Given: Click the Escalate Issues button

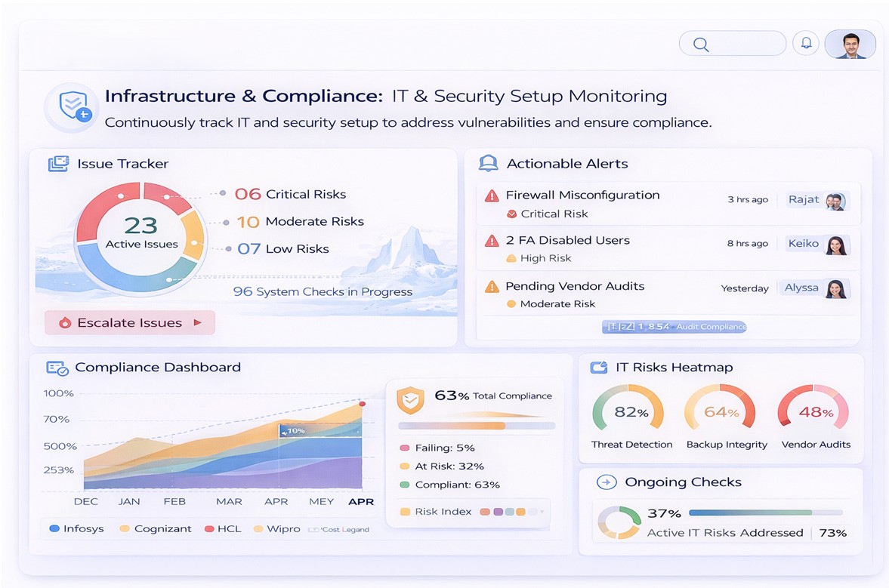Looking at the screenshot, I should tap(129, 322).
